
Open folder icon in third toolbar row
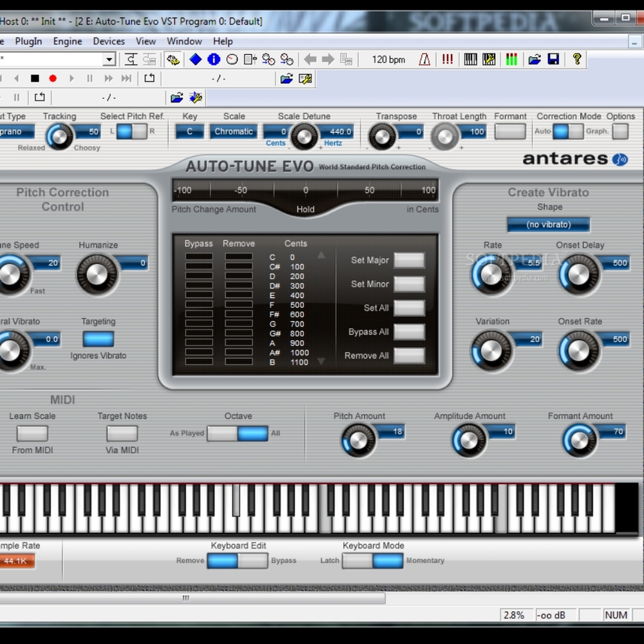[x=176, y=98]
